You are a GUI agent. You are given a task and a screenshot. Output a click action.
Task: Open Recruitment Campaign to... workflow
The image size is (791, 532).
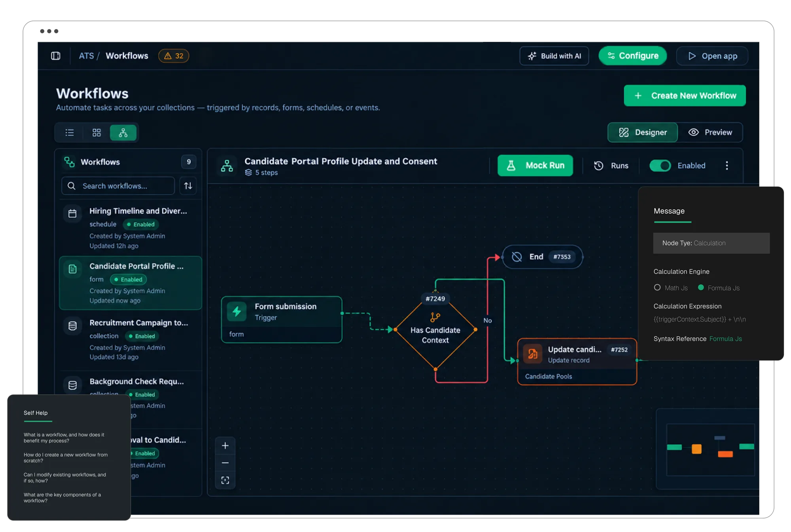tap(130, 340)
